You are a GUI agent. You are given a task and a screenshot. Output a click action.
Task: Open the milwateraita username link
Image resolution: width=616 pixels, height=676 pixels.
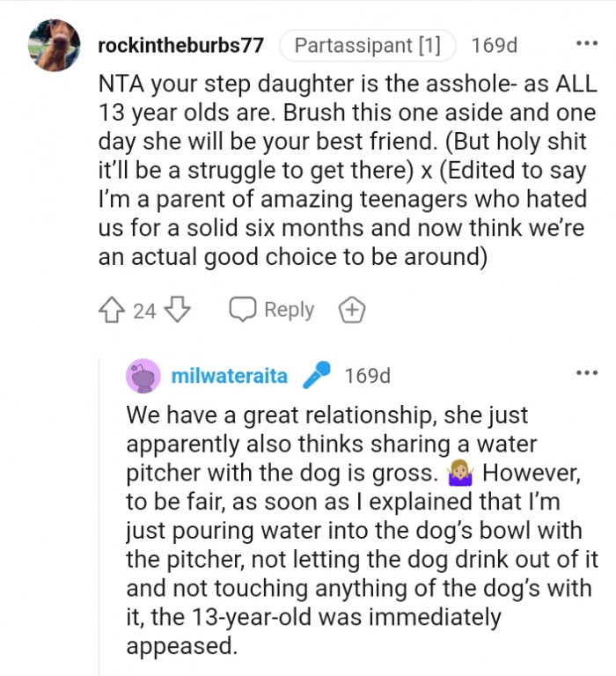229,376
